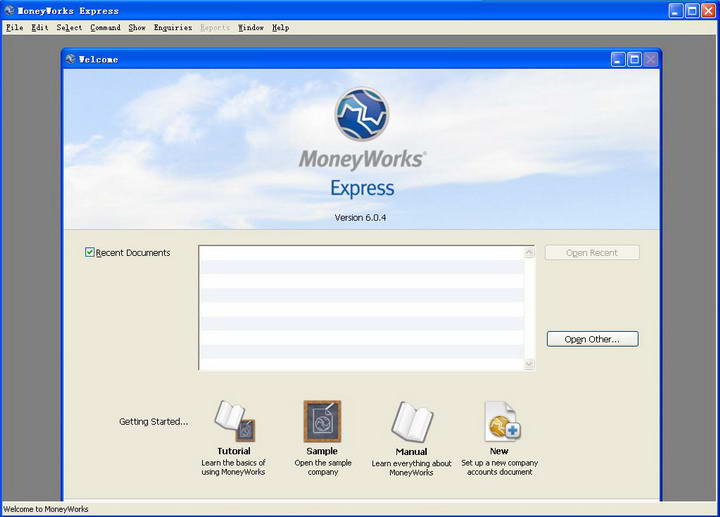Open the Command menu
This screenshot has height=517, width=720.
[105, 28]
